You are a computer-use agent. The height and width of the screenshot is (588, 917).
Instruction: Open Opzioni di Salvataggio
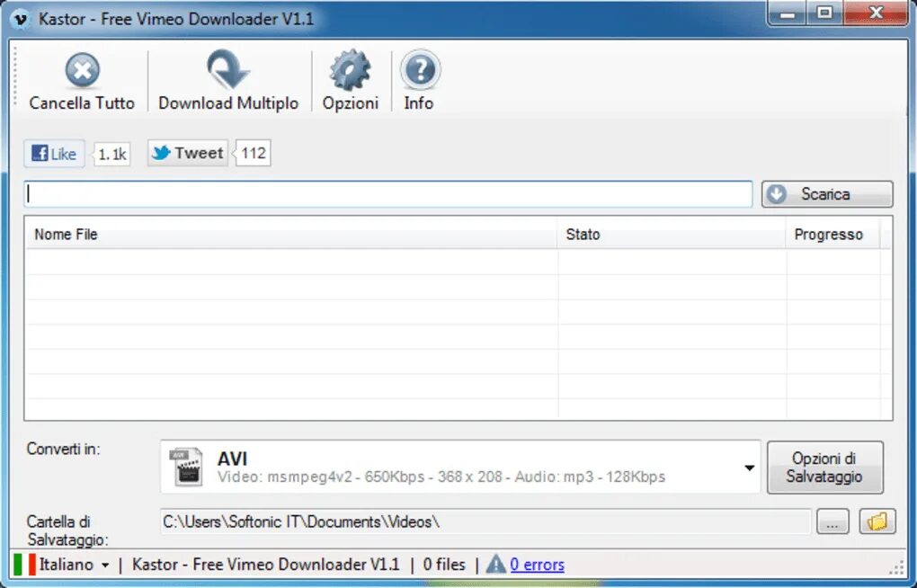[824, 467]
